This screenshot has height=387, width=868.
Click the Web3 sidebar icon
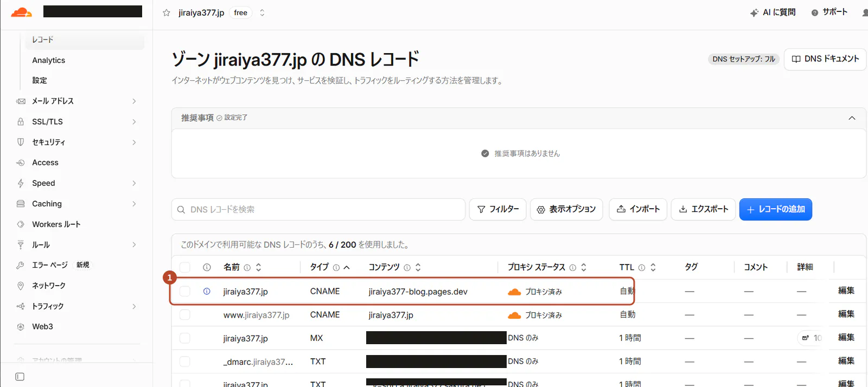pos(21,327)
